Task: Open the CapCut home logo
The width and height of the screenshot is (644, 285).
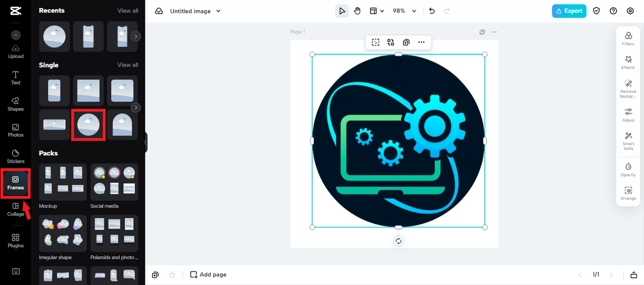Action: [16, 11]
